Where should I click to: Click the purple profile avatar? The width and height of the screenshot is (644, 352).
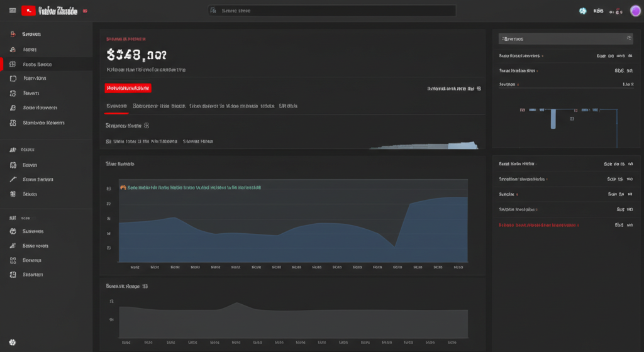[635, 11]
